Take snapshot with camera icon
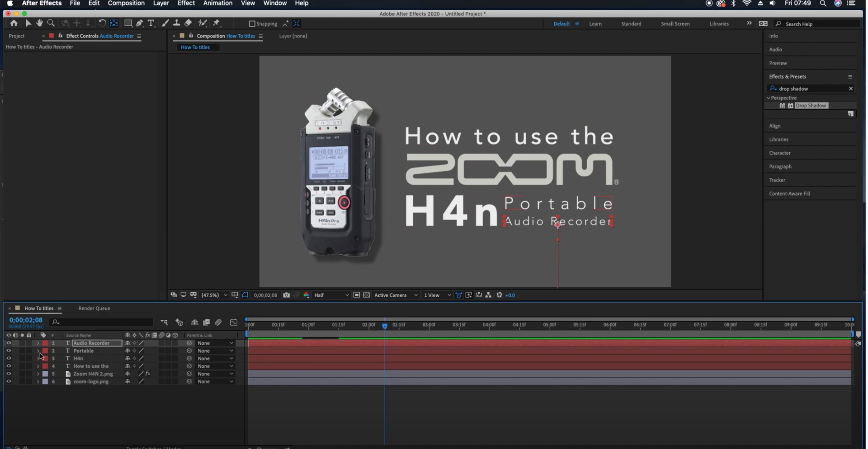 coord(286,295)
